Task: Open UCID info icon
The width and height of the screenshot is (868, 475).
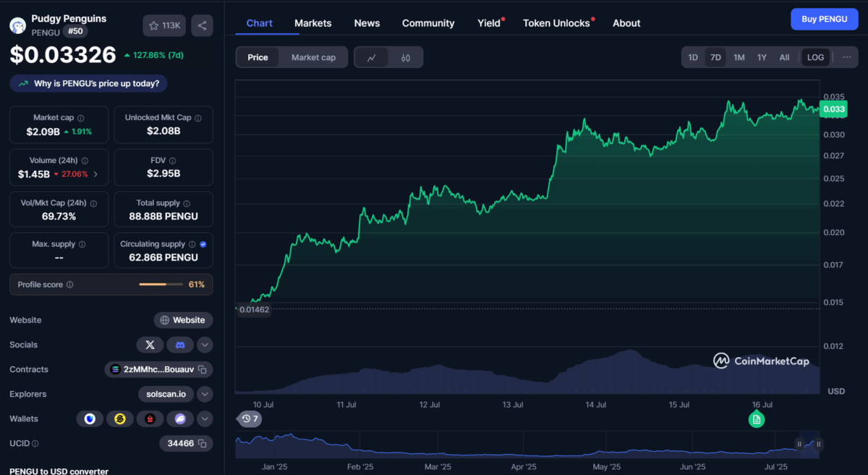Action: pos(35,443)
